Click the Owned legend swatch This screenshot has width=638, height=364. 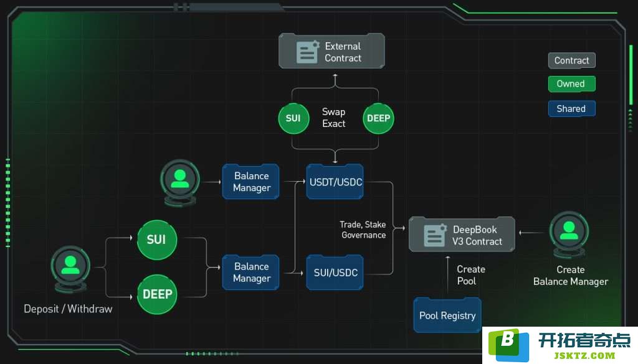(x=572, y=84)
